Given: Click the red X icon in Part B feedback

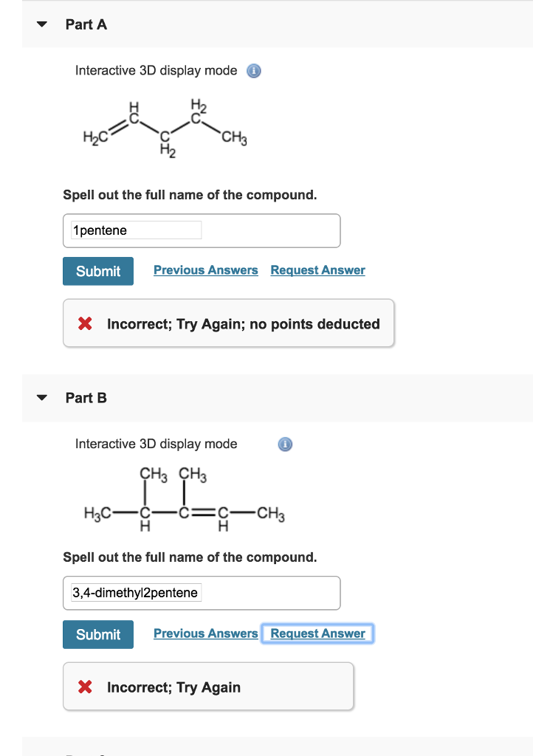Looking at the screenshot, I should coord(86,687).
